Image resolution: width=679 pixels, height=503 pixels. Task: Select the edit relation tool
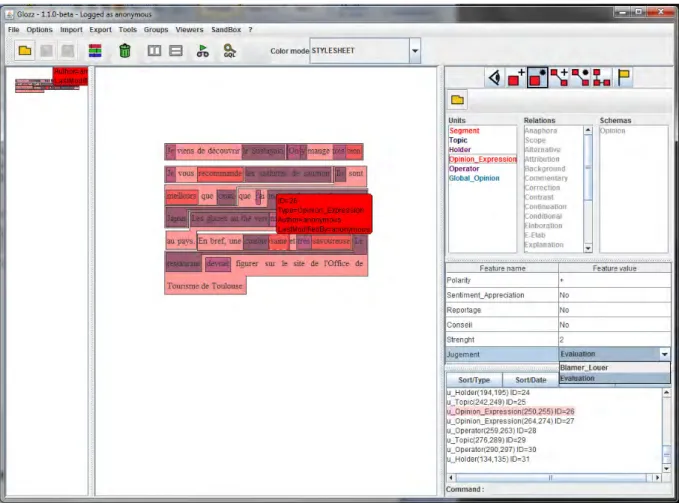(x=580, y=77)
